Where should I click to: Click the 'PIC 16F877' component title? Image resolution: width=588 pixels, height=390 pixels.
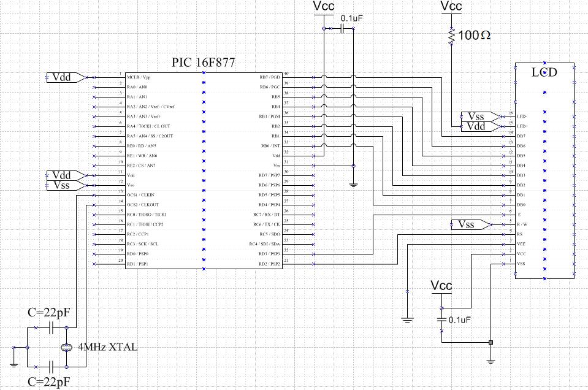click(x=204, y=63)
